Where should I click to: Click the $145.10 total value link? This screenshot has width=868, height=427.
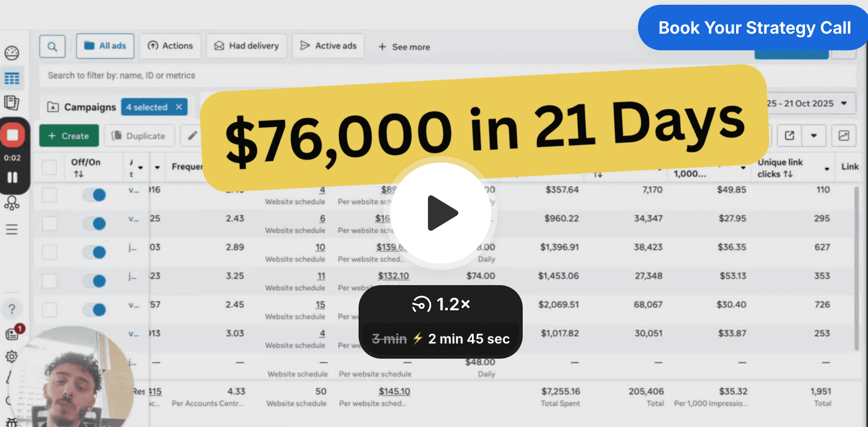click(x=394, y=391)
